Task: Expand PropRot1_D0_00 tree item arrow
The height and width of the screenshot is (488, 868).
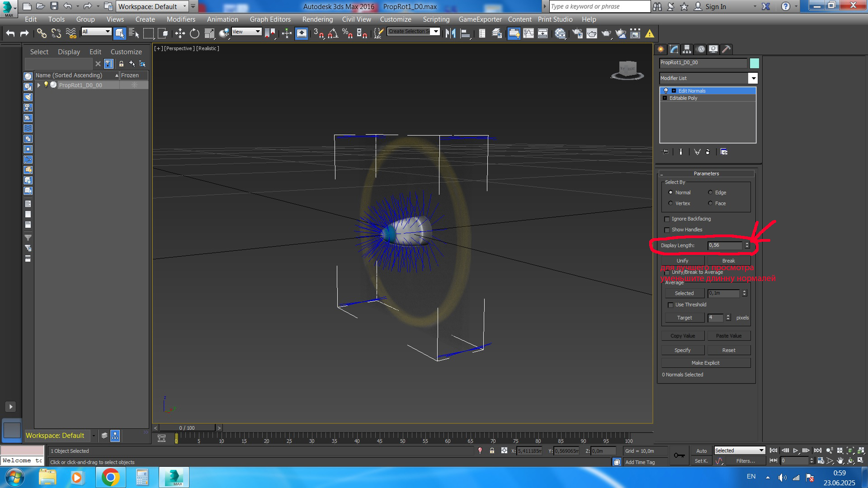Action: (x=39, y=85)
